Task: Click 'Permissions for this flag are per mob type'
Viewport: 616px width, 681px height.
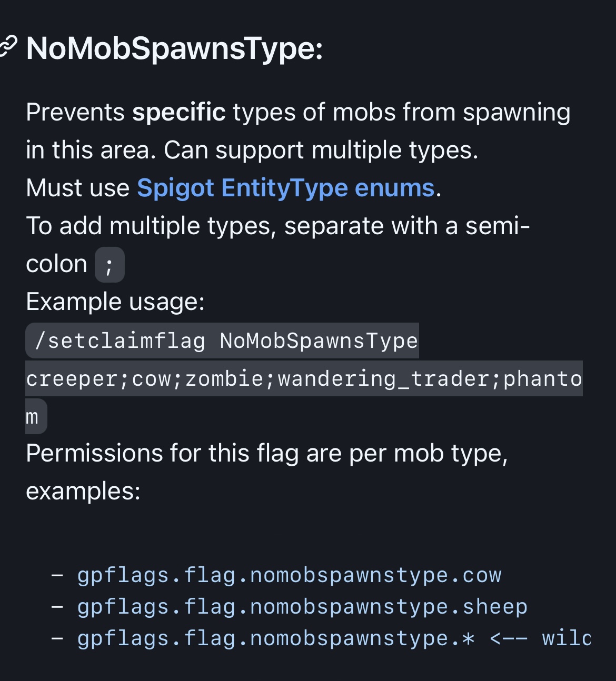Action: coord(266,453)
